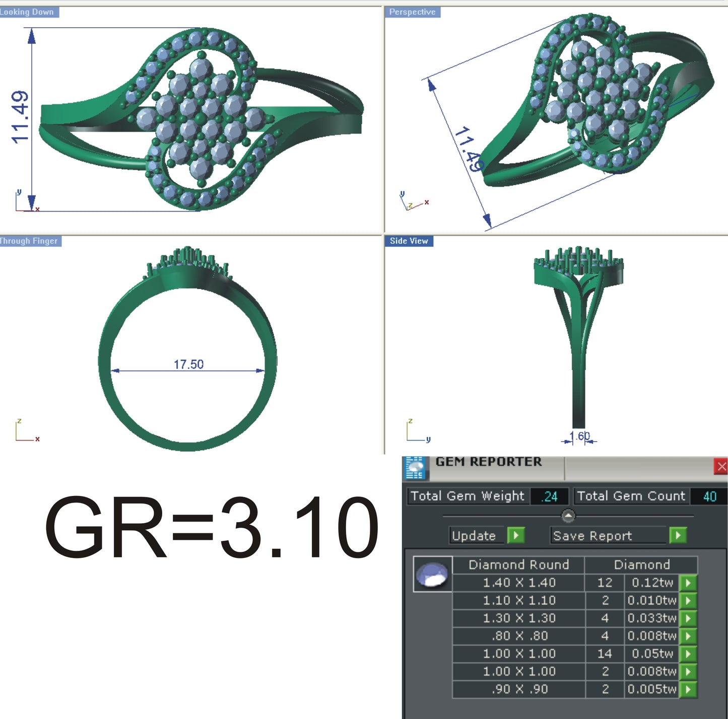Click green arrow for the .80 X .80 gems
The image size is (728, 719).
688,636
